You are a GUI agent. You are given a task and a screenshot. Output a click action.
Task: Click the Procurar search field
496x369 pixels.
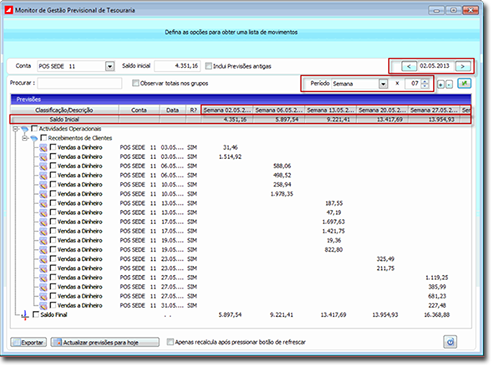click(80, 83)
